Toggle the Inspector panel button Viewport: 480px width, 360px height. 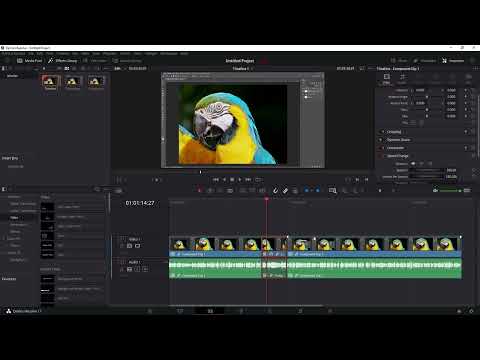(x=453, y=61)
